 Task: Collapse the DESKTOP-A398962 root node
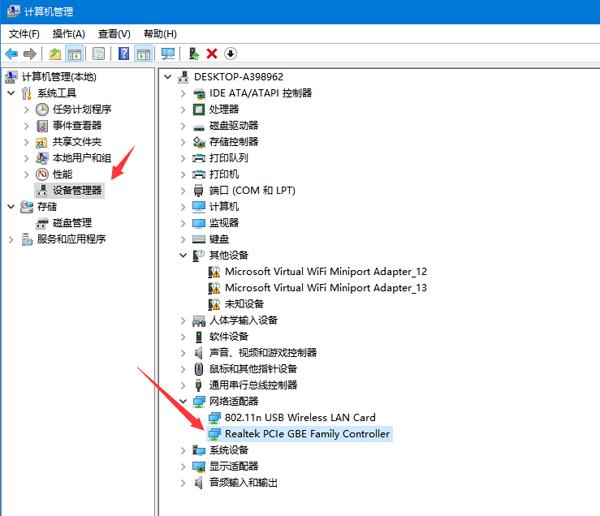[x=168, y=77]
